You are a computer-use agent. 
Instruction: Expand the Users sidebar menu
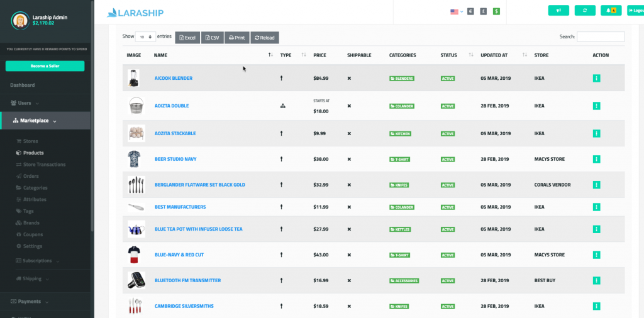(x=25, y=102)
